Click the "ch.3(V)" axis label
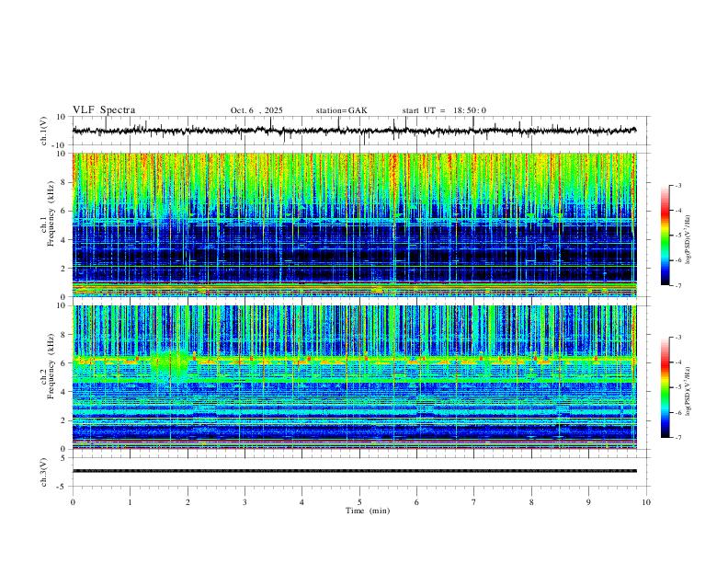The image size is (728, 563). [x=44, y=472]
